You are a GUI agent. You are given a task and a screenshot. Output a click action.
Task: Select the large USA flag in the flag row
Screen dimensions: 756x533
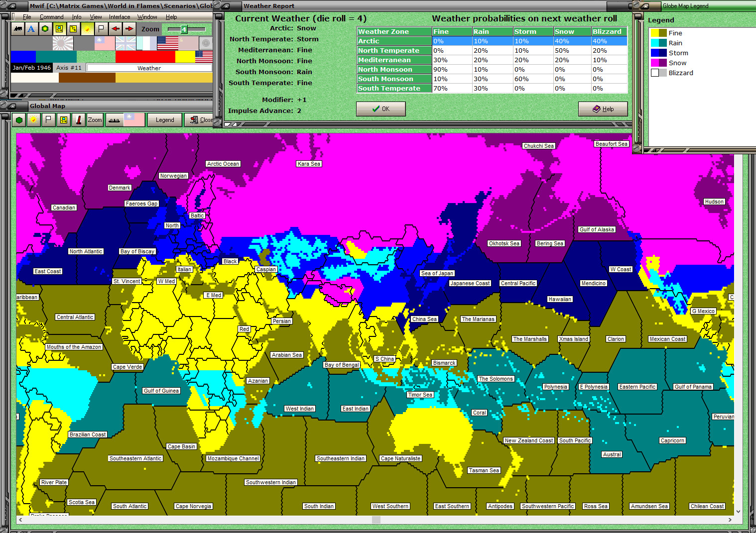coord(167,43)
